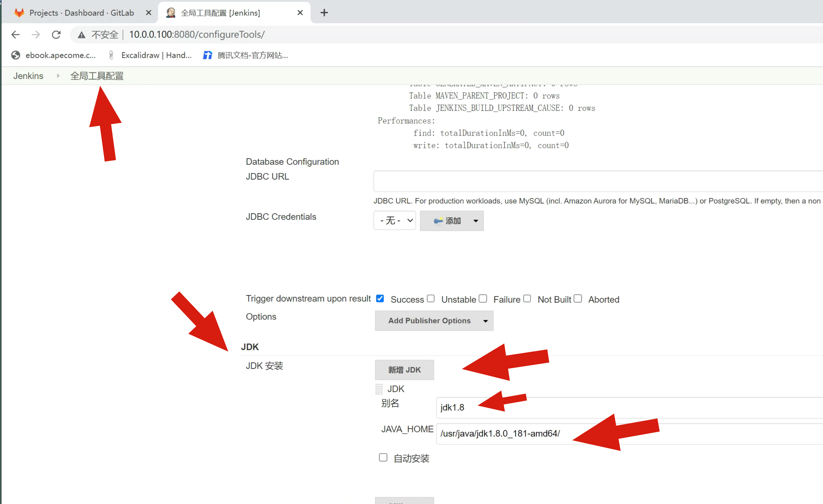The width and height of the screenshot is (823, 504).
Task: Open a new browser tab
Action: [x=324, y=13]
